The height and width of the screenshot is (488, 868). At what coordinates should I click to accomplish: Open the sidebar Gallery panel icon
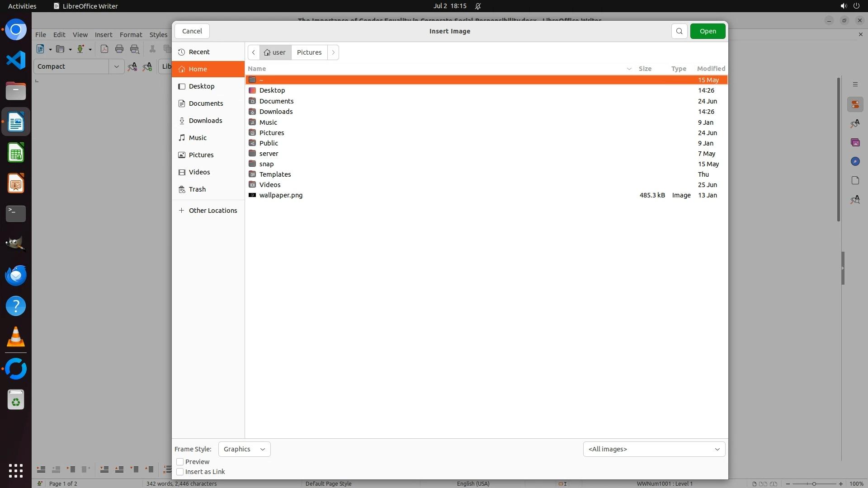tap(855, 143)
